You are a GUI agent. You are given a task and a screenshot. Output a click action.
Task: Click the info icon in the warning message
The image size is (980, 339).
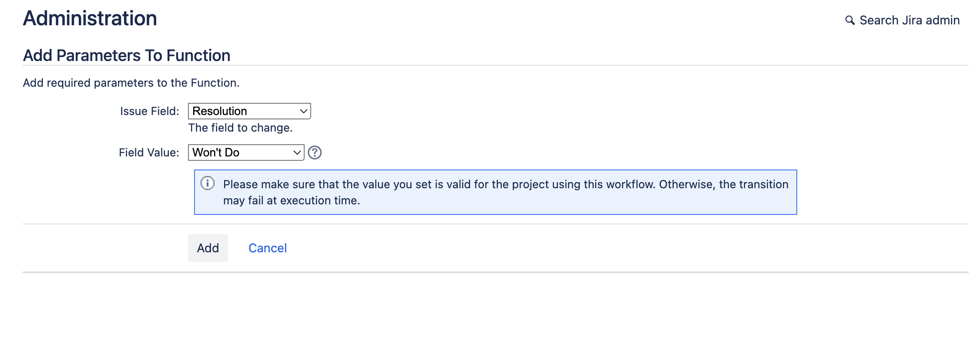[208, 184]
